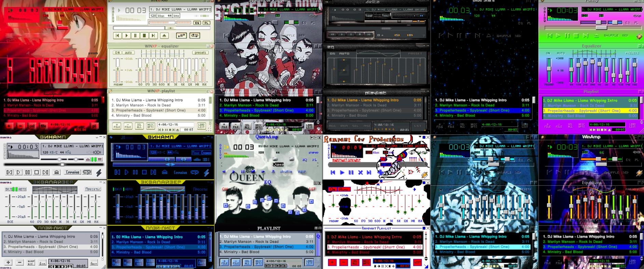Select Ministry - Bad Blood in Rampant Playlist

[374, 252]
